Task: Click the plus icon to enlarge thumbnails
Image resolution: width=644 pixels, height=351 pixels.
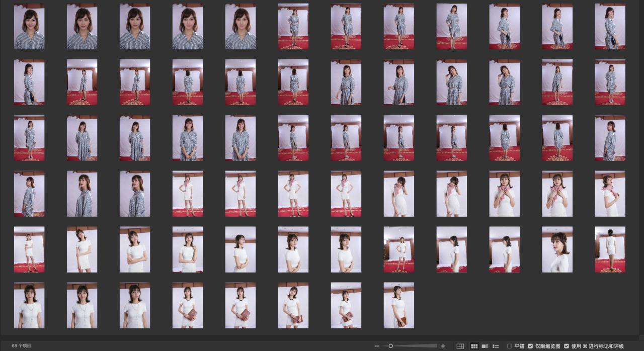Action: tap(443, 346)
